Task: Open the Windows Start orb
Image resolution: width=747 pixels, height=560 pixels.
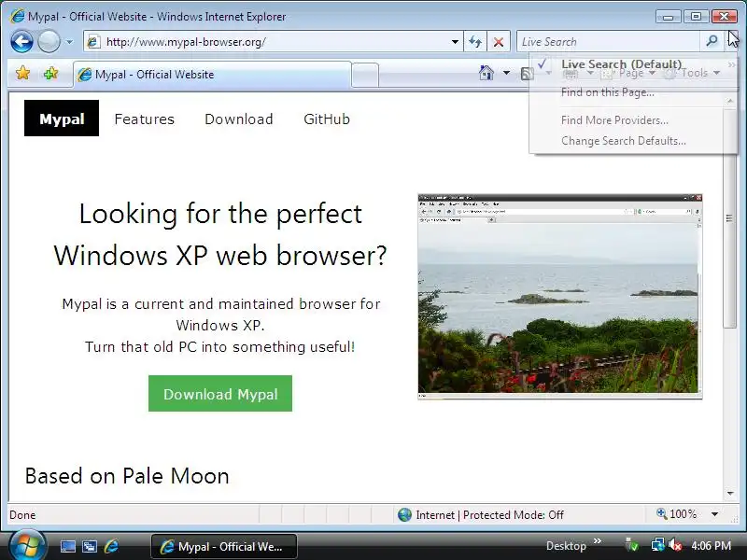Action: coord(27,546)
